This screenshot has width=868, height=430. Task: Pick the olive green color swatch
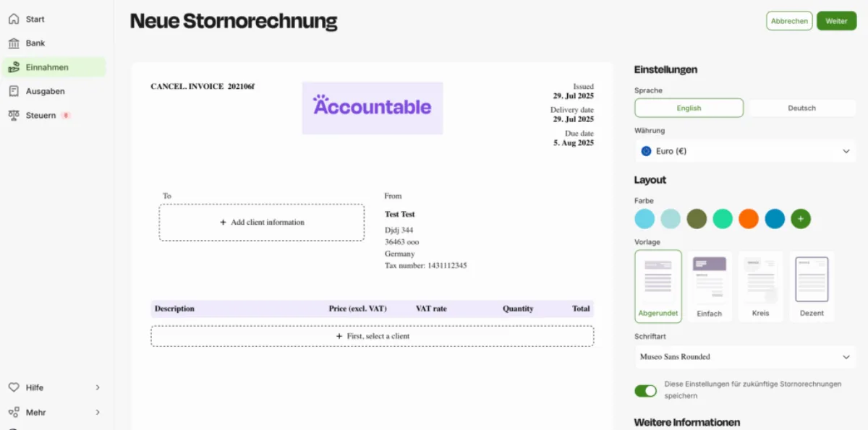tap(697, 218)
